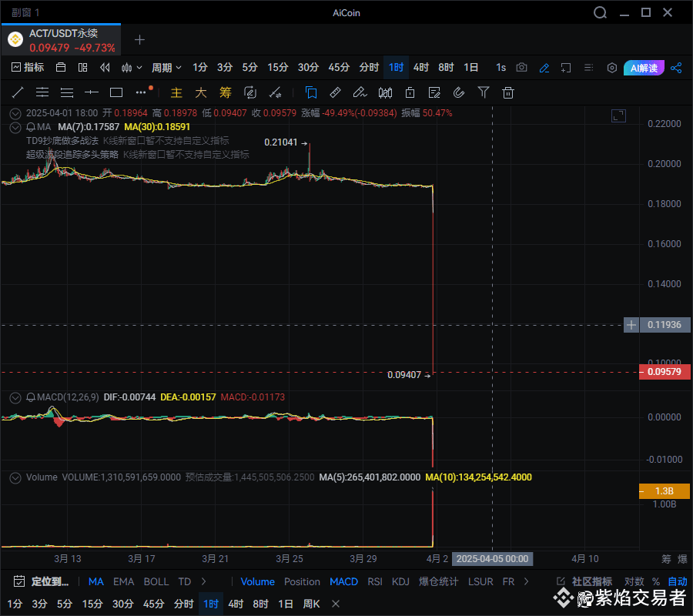This screenshot has width=693, height=616.
Task: Switch to the 周K weekly tab
Action: (310, 604)
